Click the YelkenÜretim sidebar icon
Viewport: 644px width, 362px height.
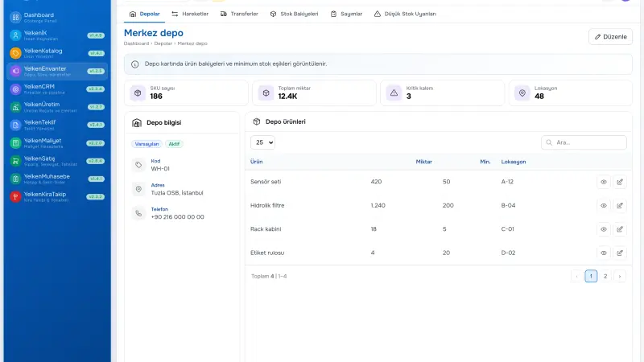pyautogui.click(x=15, y=107)
